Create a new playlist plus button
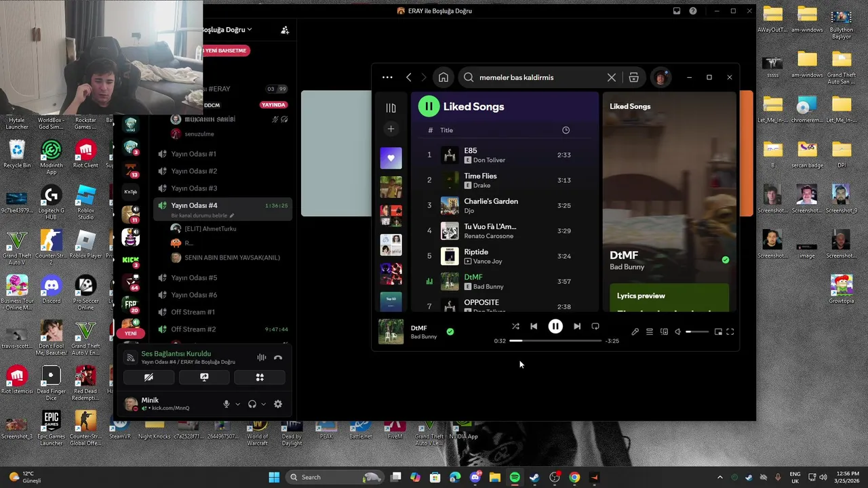This screenshot has width=868, height=488. pyautogui.click(x=391, y=129)
